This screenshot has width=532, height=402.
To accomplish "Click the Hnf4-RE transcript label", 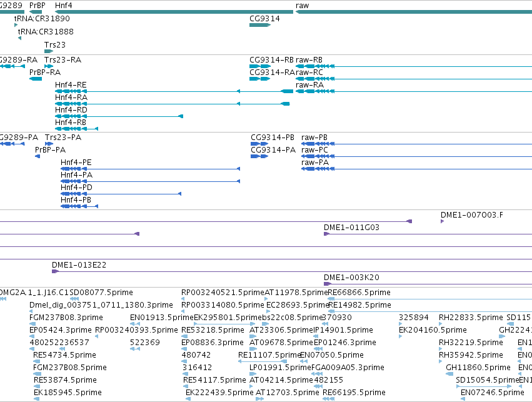I will [71, 85].
